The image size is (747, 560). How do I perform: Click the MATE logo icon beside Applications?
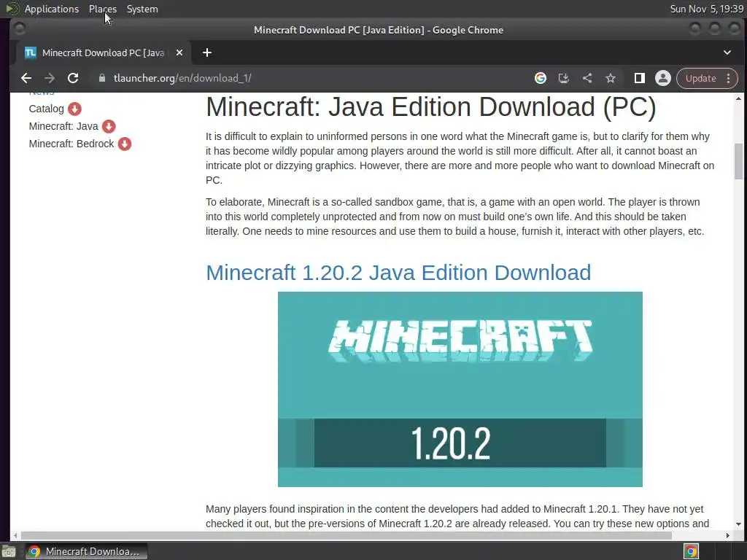(12, 9)
